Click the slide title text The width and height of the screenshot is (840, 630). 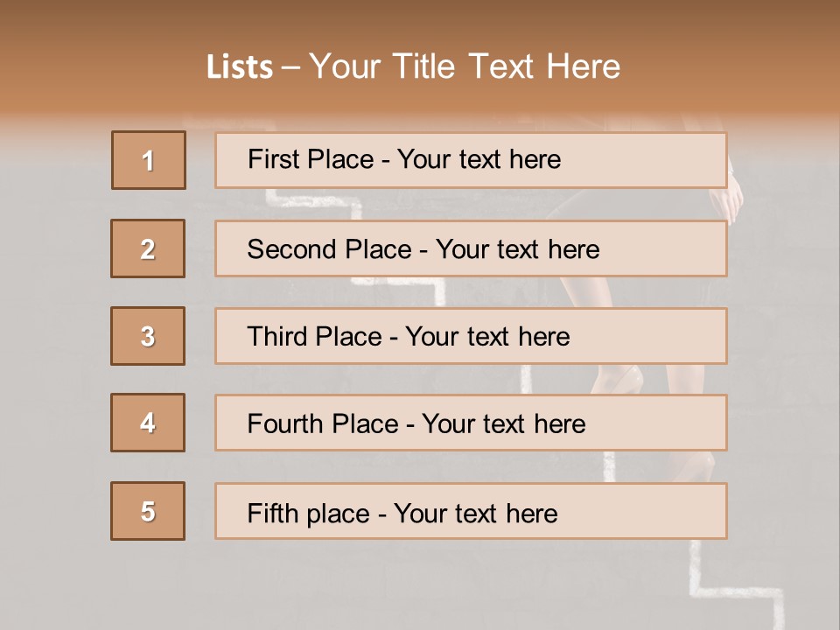click(413, 66)
